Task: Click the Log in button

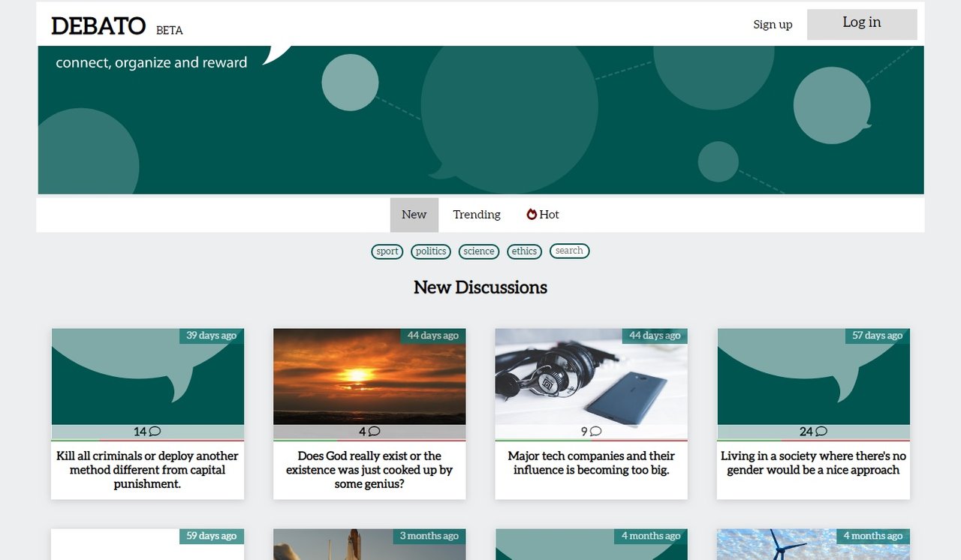Action: (x=862, y=24)
